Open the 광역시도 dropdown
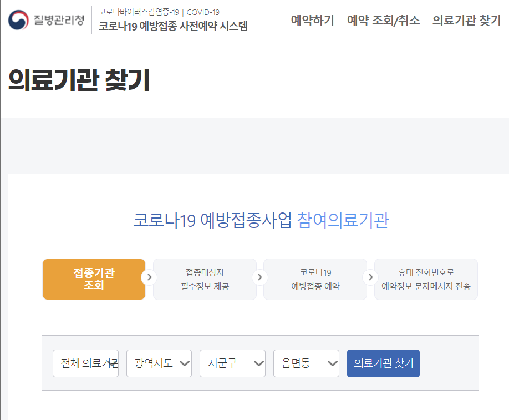The height and width of the screenshot is (420, 509). (159, 363)
